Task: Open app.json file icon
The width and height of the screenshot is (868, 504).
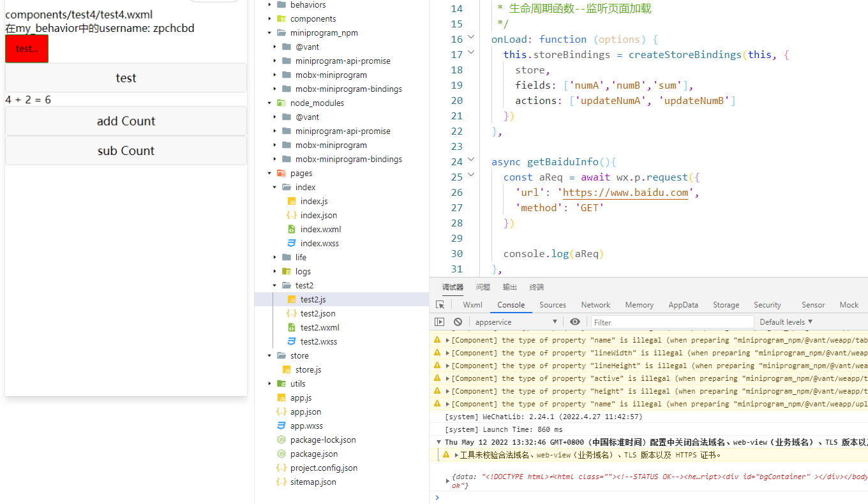Action: (x=281, y=412)
